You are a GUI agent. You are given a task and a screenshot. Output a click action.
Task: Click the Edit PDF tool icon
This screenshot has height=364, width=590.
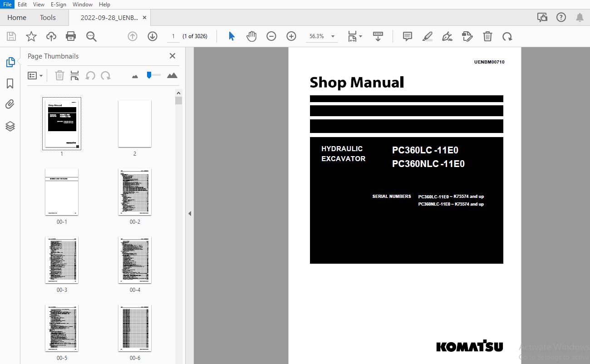pyautogui.click(x=467, y=36)
